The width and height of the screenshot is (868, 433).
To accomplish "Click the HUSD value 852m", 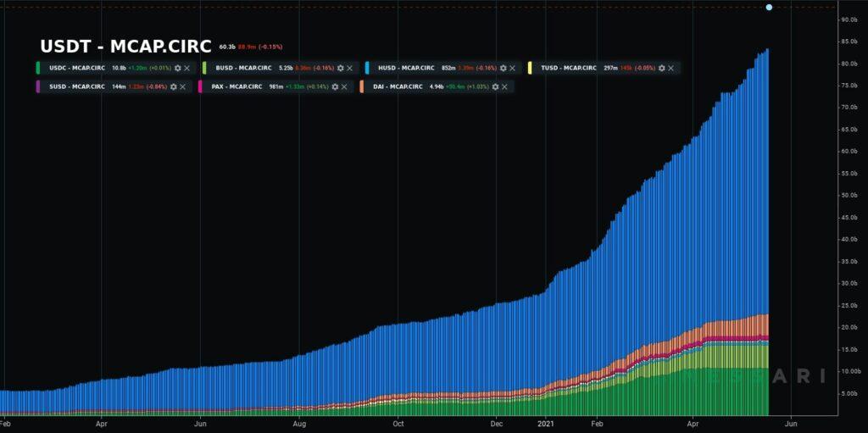I will pos(448,68).
